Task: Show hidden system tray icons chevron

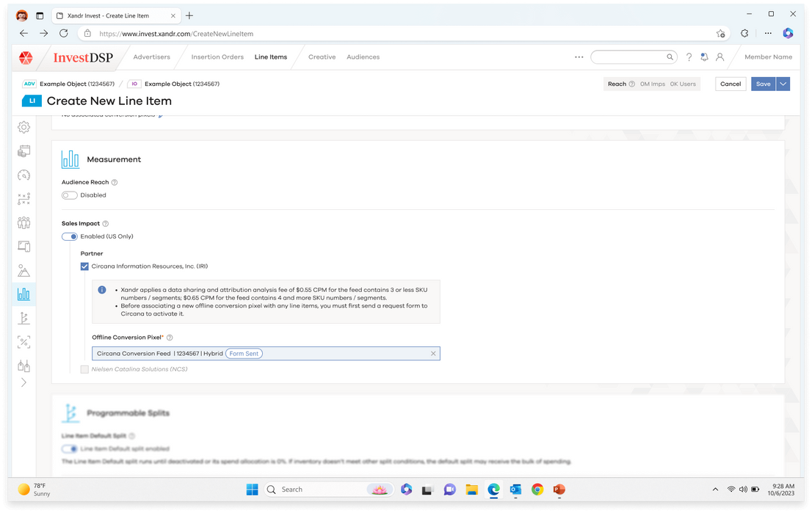Action: click(x=715, y=490)
